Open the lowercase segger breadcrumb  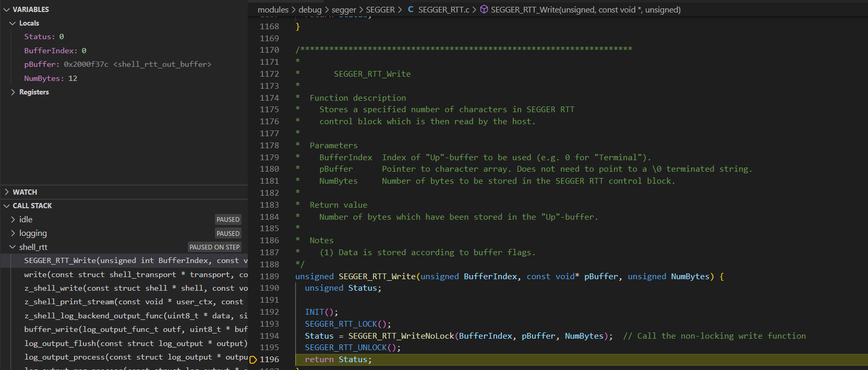(x=344, y=9)
